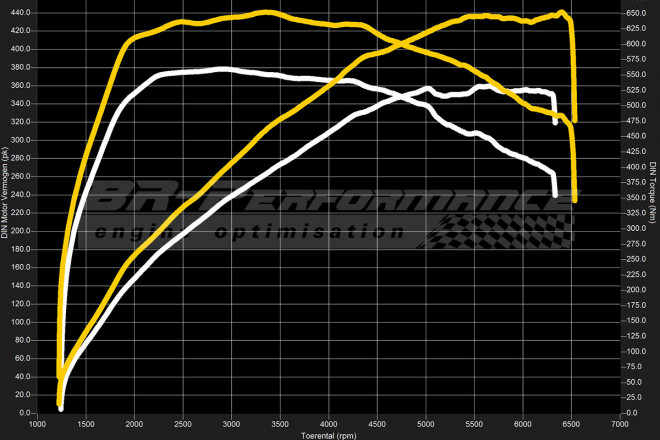Click where the two yellow curves intersect
The image size is (660, 440).
tap(403, 44)
